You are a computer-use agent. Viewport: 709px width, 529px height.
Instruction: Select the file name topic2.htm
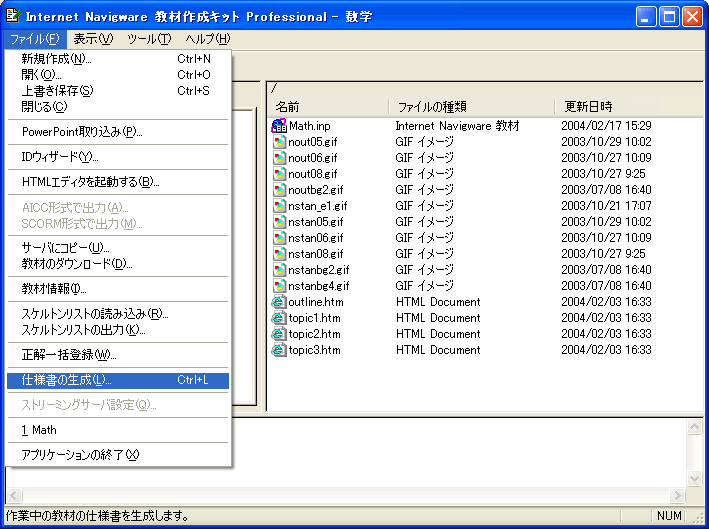click(314, 334)
